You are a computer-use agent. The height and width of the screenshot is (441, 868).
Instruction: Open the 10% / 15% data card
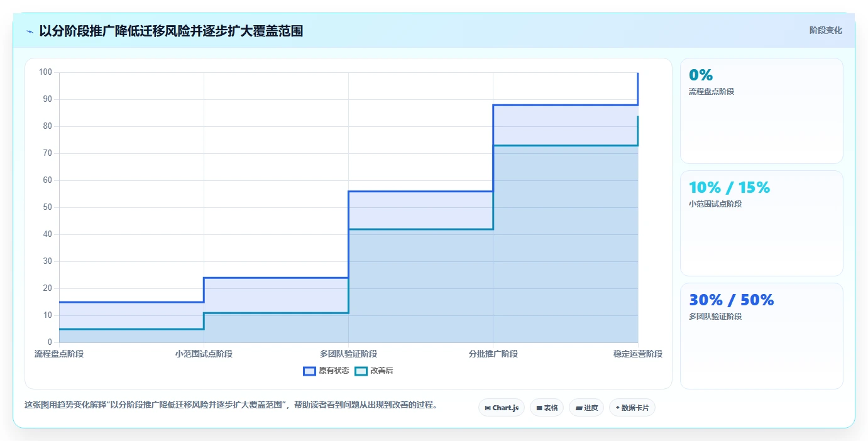click(x=761, y=223)
